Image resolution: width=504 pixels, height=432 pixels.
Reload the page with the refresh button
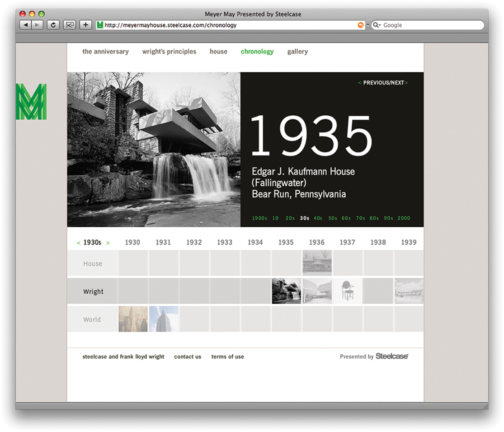coord(53,25)
